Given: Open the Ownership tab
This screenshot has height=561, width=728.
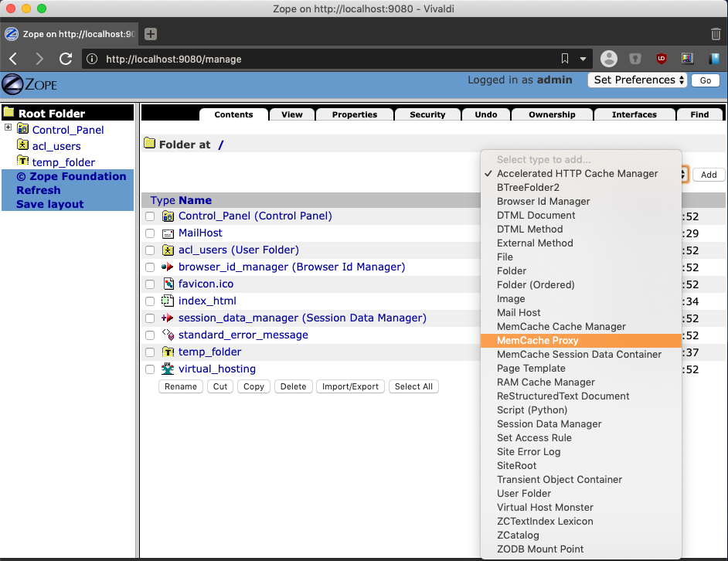Looking at the screenshot, I should click(x=552, y=114).
